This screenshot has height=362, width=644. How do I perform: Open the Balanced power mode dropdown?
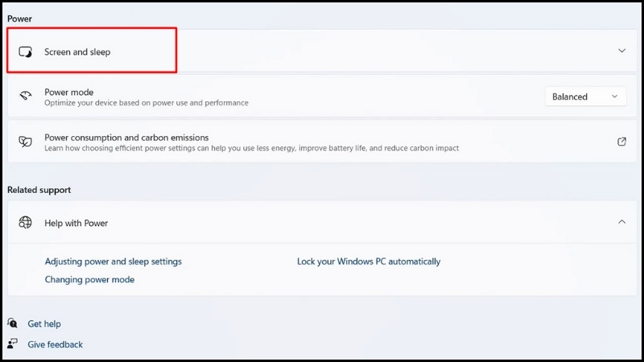coord(586,97)
